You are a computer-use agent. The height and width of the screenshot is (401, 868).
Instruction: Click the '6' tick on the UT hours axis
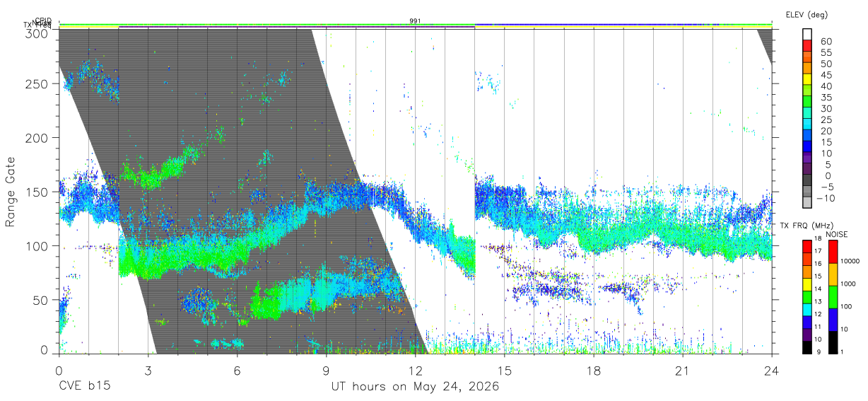tap(237, 370)
